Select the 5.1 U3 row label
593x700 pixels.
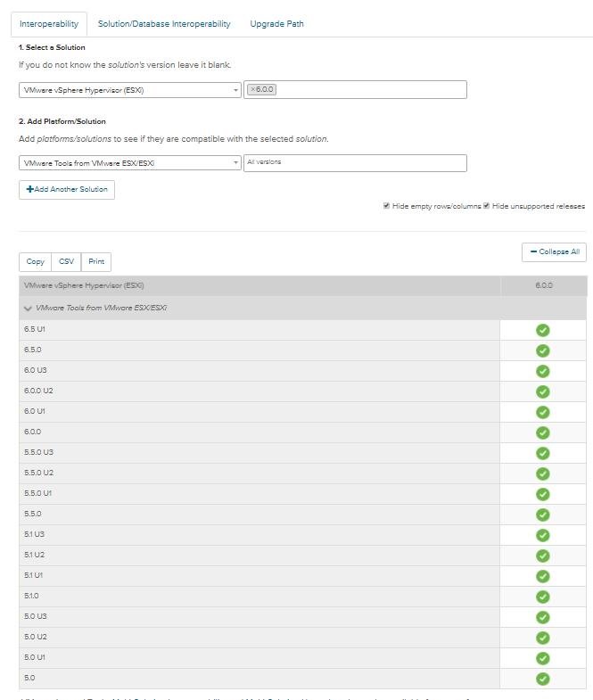[x=35, y=534]
